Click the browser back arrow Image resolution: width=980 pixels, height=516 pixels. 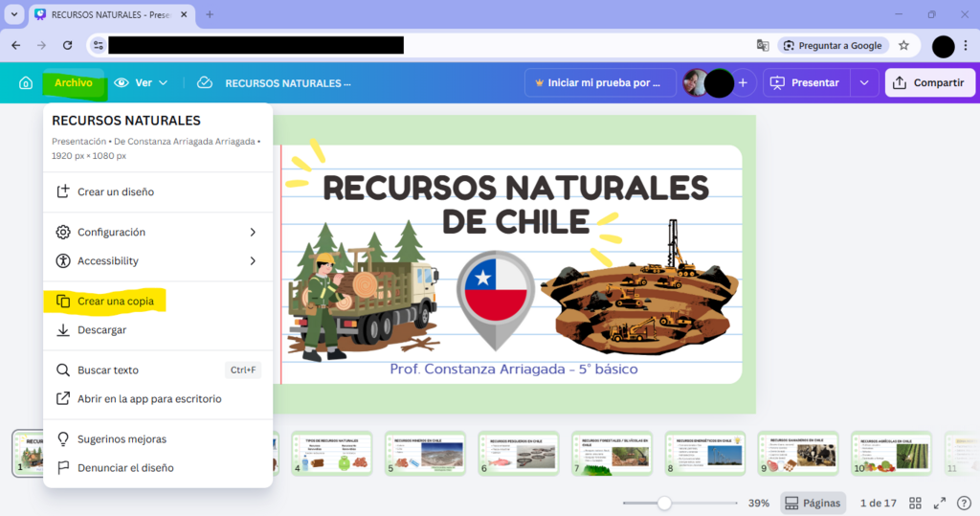coord(15,45)
